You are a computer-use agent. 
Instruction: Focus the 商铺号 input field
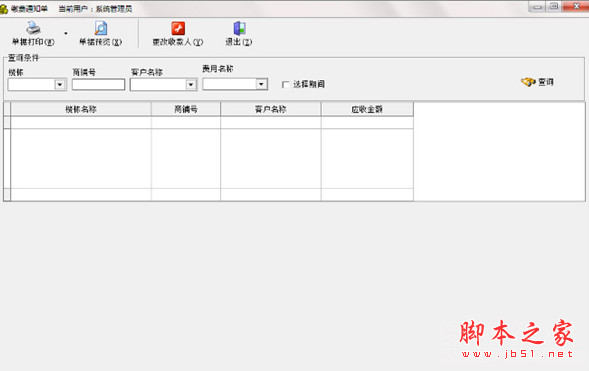98,84
